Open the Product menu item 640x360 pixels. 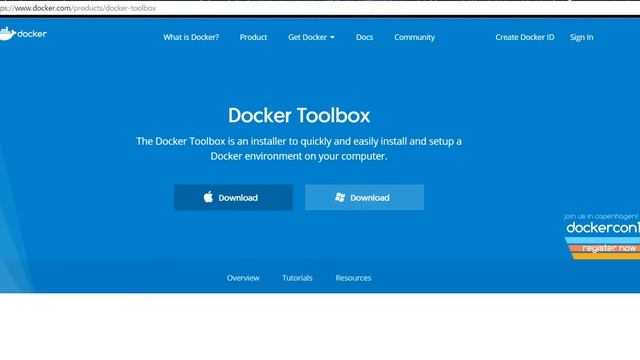(253, 37)
